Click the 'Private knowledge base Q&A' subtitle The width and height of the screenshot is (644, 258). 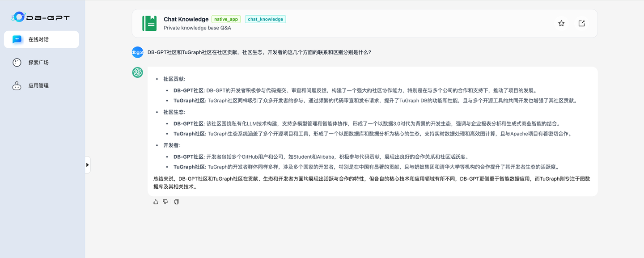tap(197, 28)
